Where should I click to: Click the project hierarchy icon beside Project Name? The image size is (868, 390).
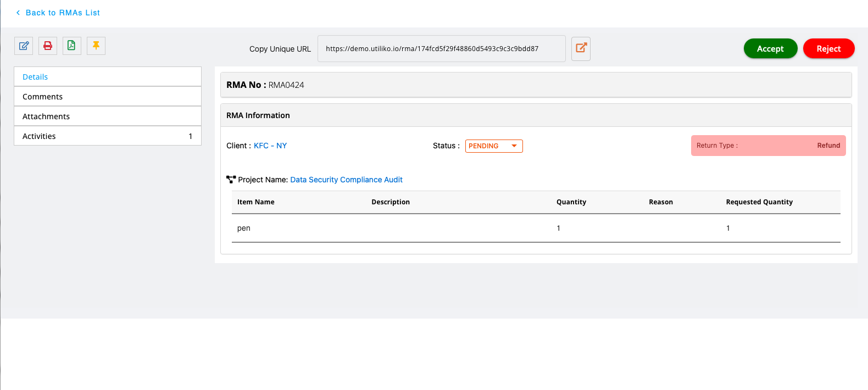point(231,180)
